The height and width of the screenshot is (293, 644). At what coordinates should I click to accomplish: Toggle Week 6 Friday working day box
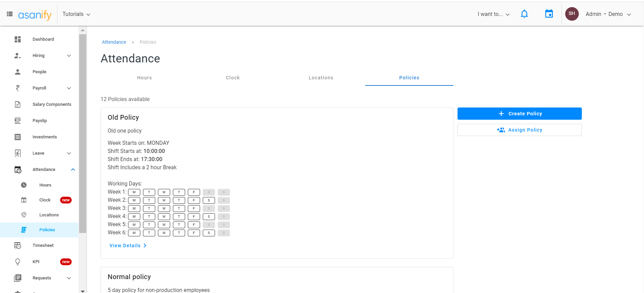coord(194,233)
